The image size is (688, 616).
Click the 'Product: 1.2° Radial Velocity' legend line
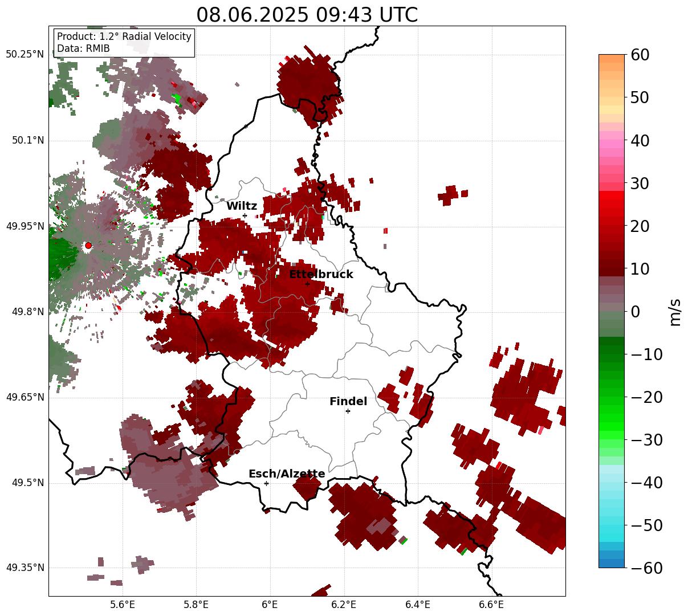pos(124,36)
